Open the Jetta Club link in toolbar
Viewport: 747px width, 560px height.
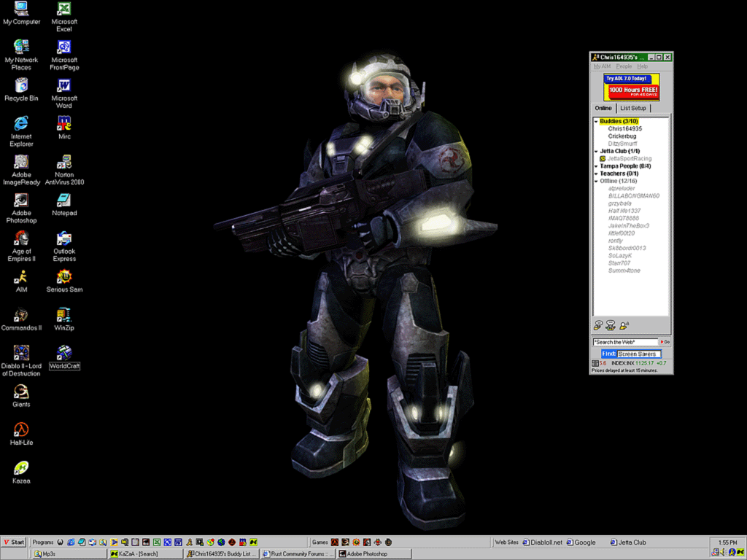(628, 542)
